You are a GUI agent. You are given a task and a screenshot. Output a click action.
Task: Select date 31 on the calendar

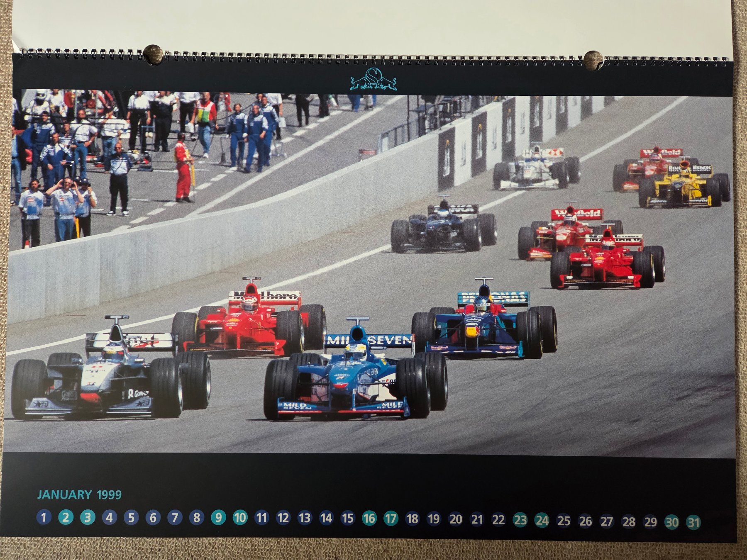(x=693, y=523)
